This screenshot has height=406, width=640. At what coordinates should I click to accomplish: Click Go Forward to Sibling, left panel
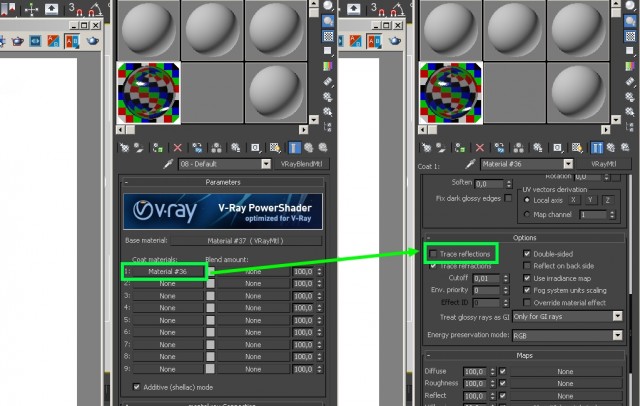coord(323,147)
